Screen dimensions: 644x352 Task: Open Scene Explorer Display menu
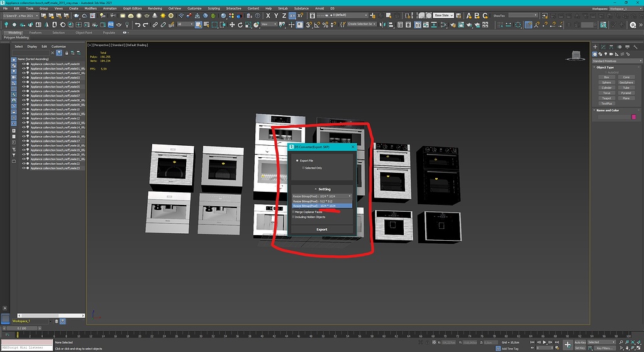click(32, 47)
